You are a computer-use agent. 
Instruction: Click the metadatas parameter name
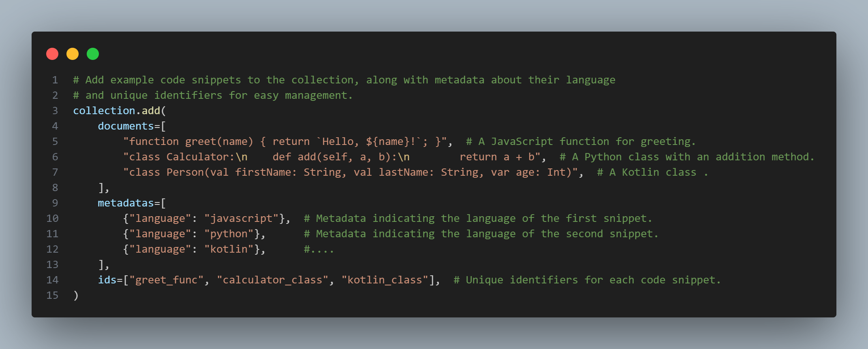click(126, 203)
